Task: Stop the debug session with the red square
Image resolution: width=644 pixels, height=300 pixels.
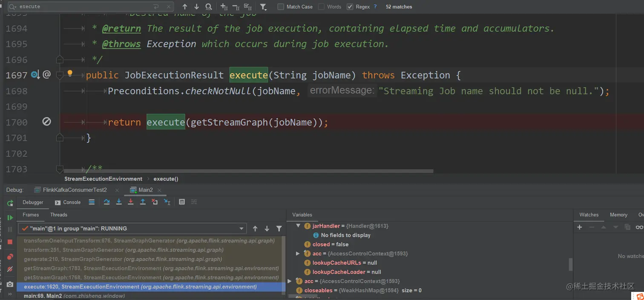Action: pyautogui.click(x=10, y=242)
